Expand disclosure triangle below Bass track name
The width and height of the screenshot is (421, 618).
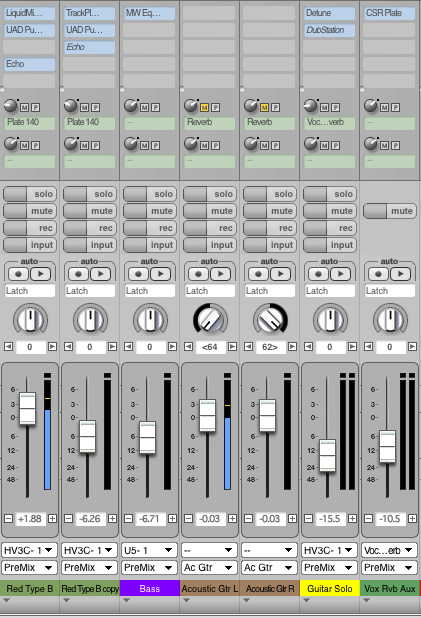[126, 600]
